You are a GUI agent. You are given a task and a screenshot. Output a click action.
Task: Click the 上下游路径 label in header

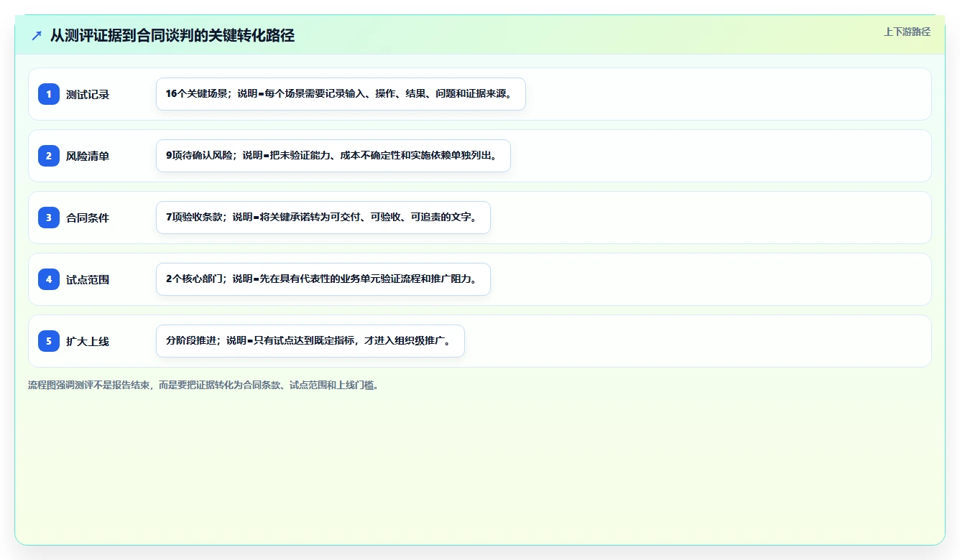pos(907,32)
